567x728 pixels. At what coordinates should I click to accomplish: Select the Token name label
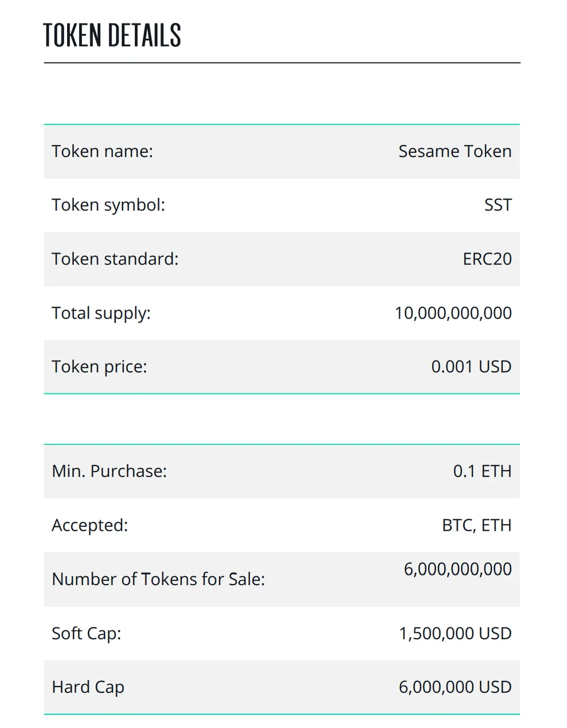click(x=102, y=151)
